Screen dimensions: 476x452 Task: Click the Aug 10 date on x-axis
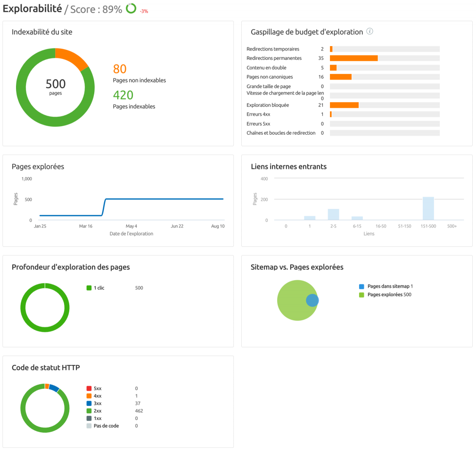pyautogui.click(x=218, y=226)
